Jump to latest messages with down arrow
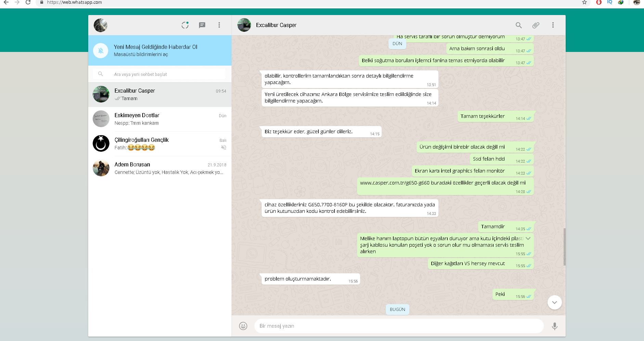 pos(554,302)
